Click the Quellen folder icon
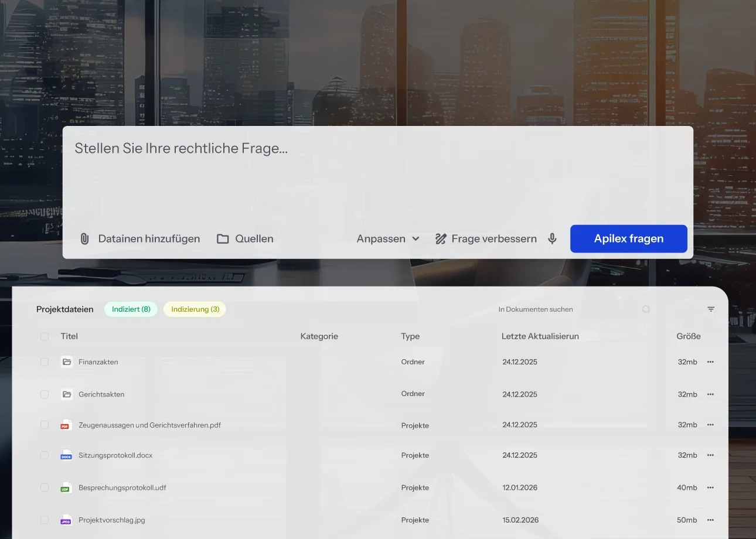This screenshot has width=756, height=539. click(223, 239)
